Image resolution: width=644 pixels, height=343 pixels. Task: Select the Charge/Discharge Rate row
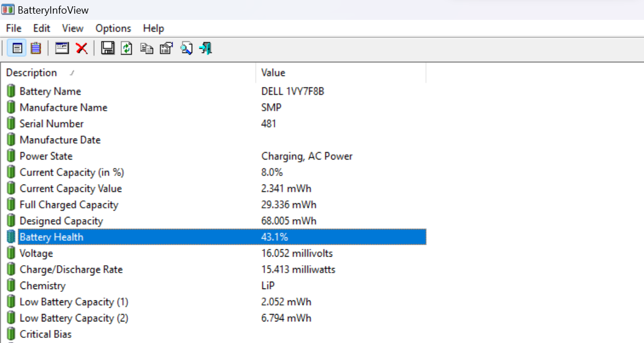tap(213, 269)
